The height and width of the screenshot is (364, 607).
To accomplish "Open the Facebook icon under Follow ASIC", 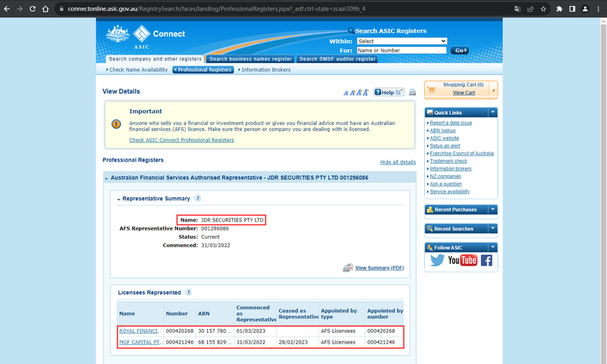I will [x=486, y=260].
